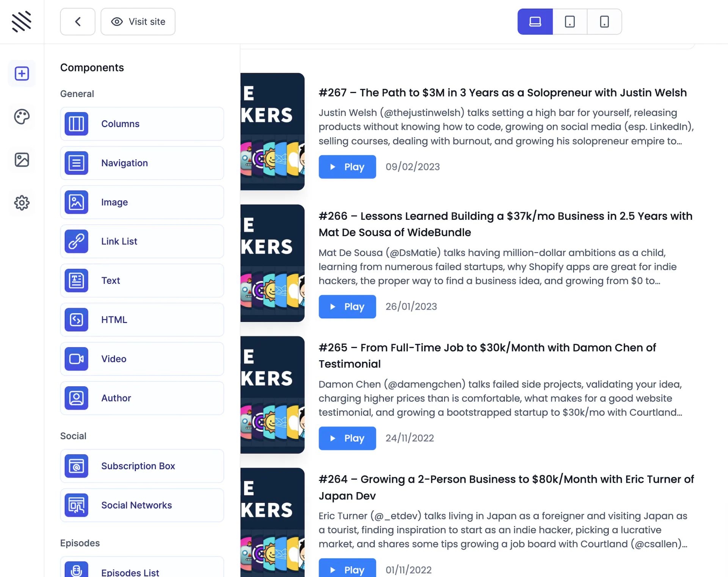
Task: Play episode #265 with Damon Chen
Action: [x=347, y=438]
